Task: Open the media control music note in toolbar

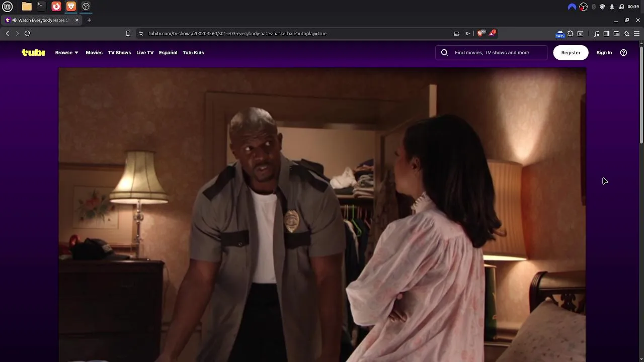Action: (x=597, y=33)
